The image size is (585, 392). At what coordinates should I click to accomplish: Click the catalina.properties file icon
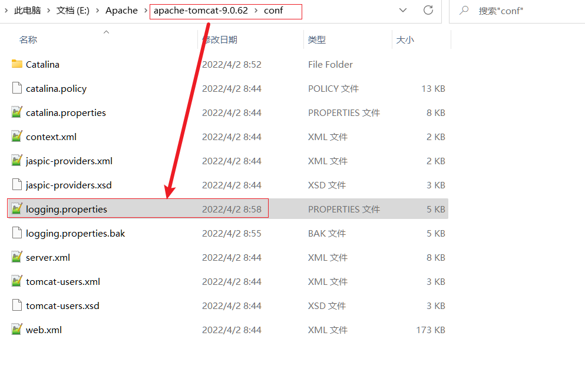click(16, 112)
